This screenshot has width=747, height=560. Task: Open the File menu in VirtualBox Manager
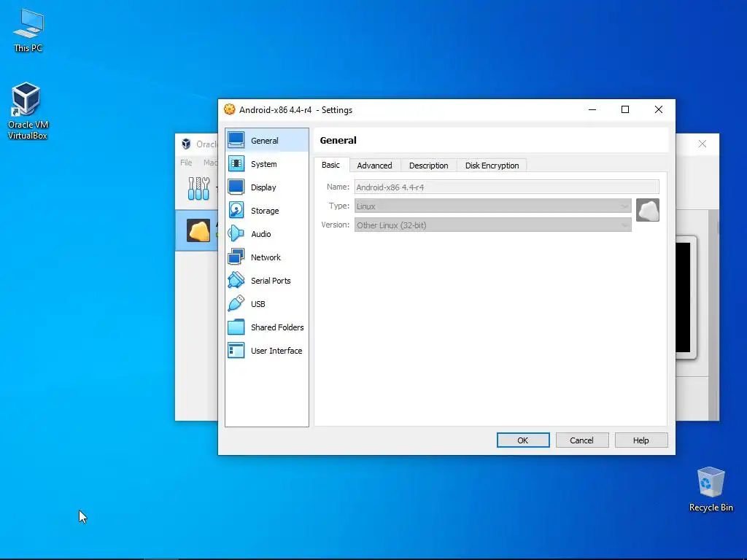pyautogui.click(x=186, y=163)
